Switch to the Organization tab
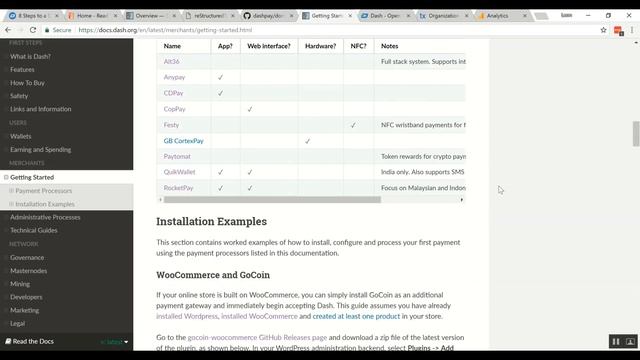Image resolution: width=640 pixels, height=360 pixels. (x=443, y=16)
